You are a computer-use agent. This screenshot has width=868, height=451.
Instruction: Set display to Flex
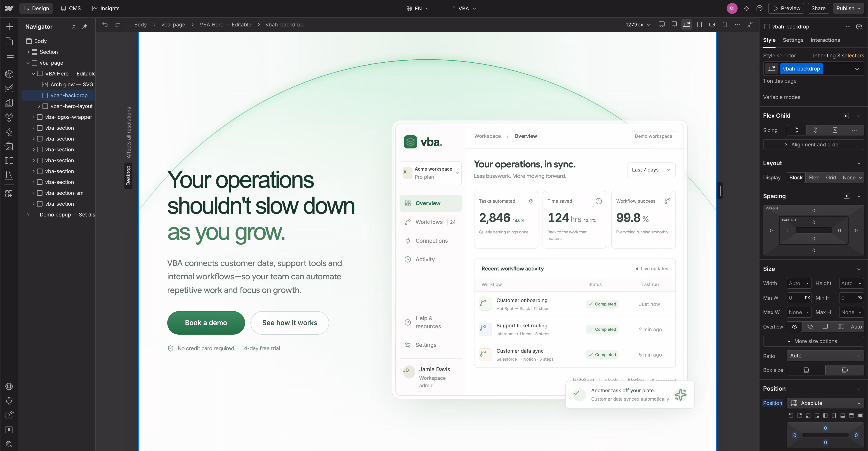[814, 178]
